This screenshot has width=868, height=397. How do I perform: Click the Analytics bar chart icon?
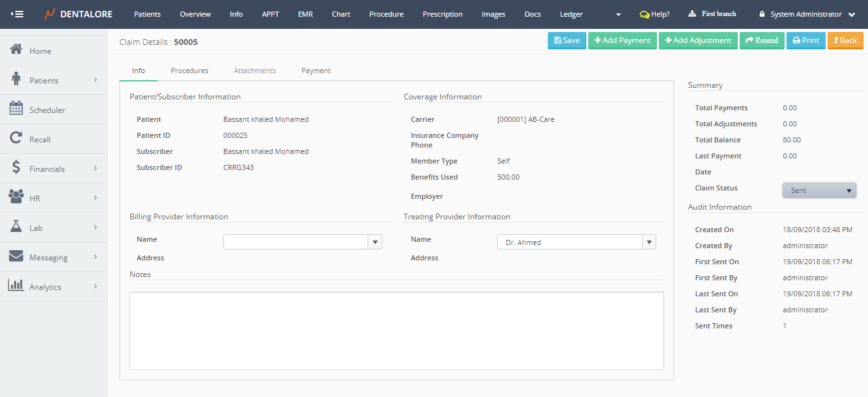coord(16,286)
